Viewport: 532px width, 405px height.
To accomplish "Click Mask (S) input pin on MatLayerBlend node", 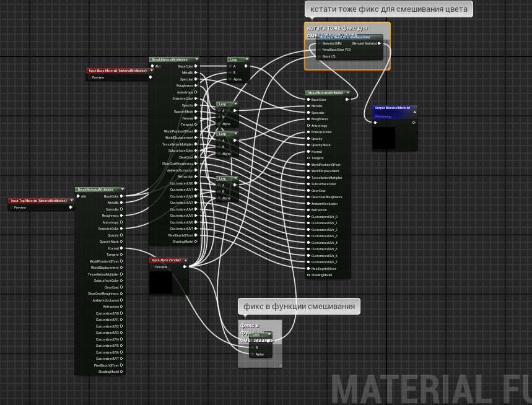I will [319, 56].
